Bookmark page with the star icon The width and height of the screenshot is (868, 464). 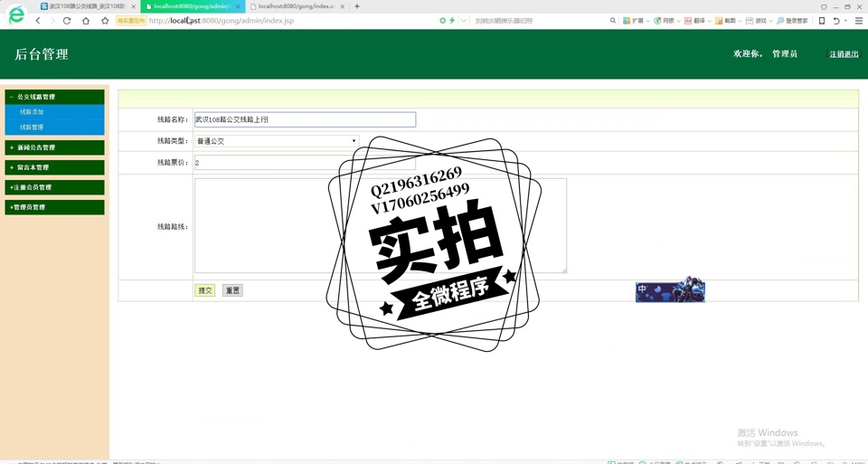point(105,20)
